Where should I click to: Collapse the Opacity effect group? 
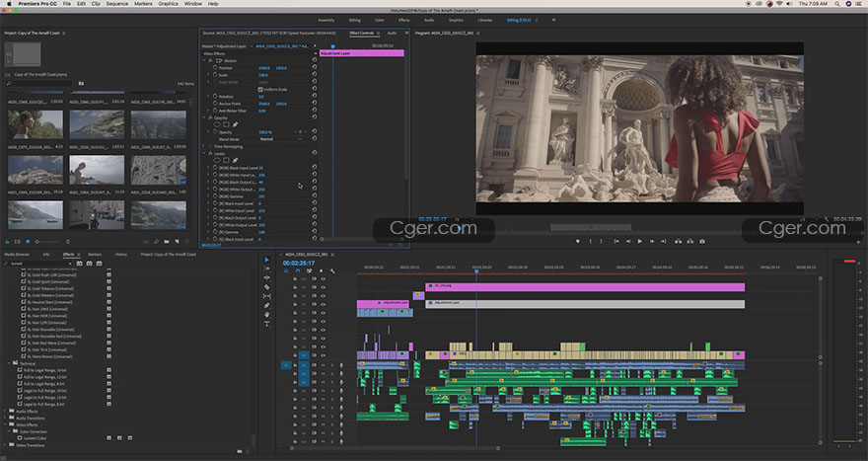(204, 117)
